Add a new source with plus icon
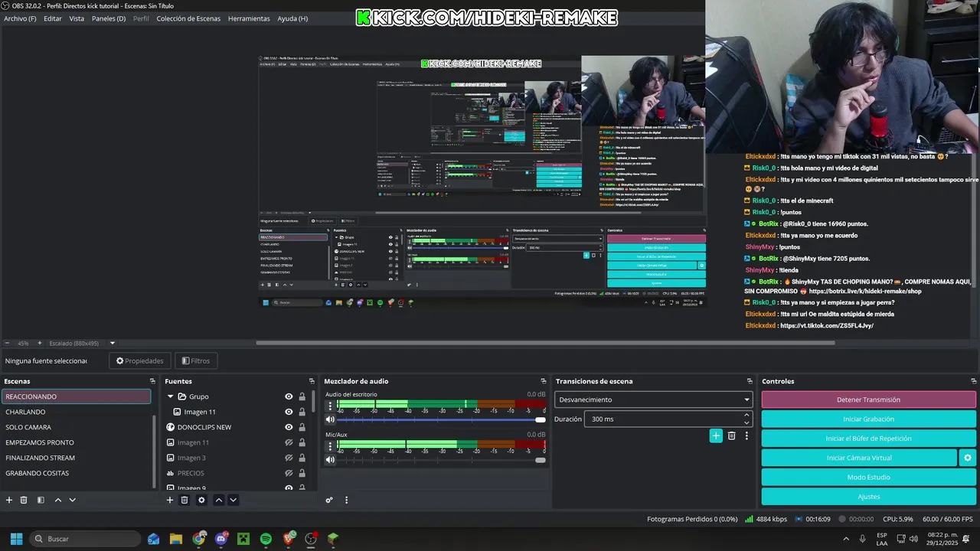The image size is (980, 551). pos(170,500)
